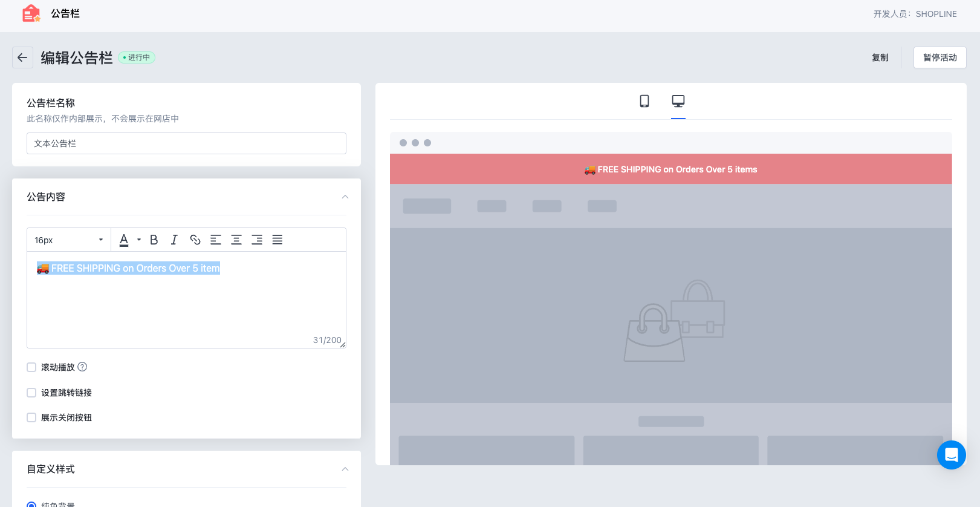Image resolution: width=980 pixels, height=507 pixels.
Task: Right-align the announcement text
Action: point(257,240)
